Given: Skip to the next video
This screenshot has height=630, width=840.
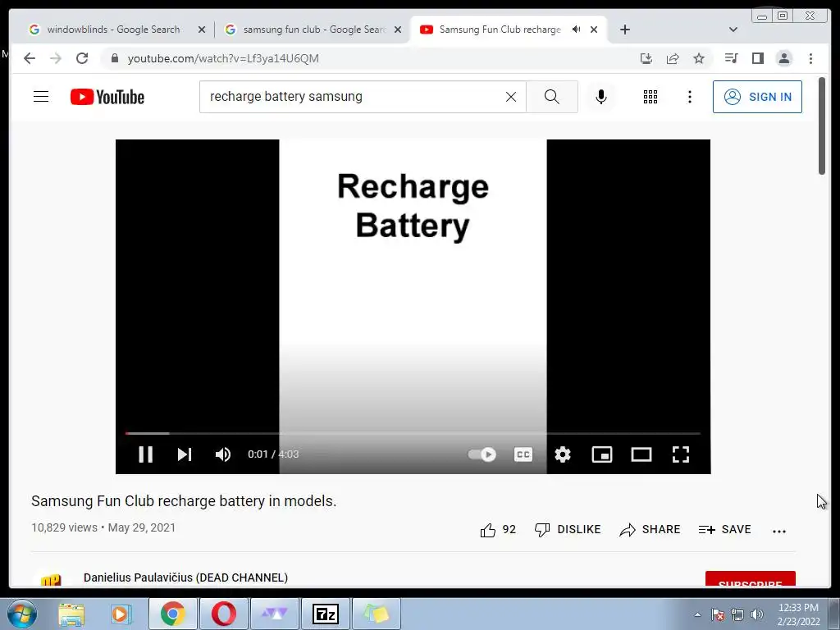Looking at the screenshot, I should coord(185,454).
